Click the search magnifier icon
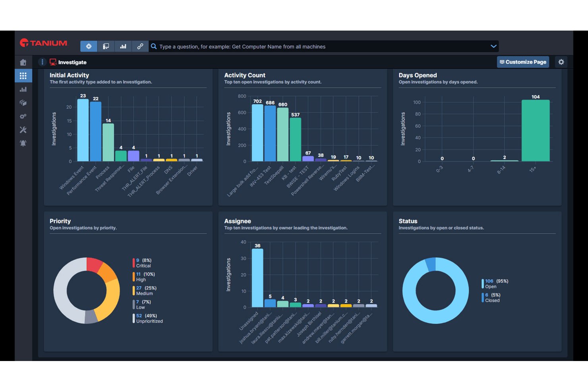Screen dimensions: 588x392 tap(154, 46)
